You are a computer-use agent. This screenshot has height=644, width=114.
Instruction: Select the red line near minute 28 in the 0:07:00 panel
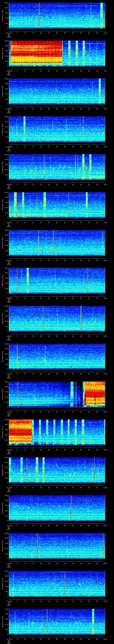(54, 243)
